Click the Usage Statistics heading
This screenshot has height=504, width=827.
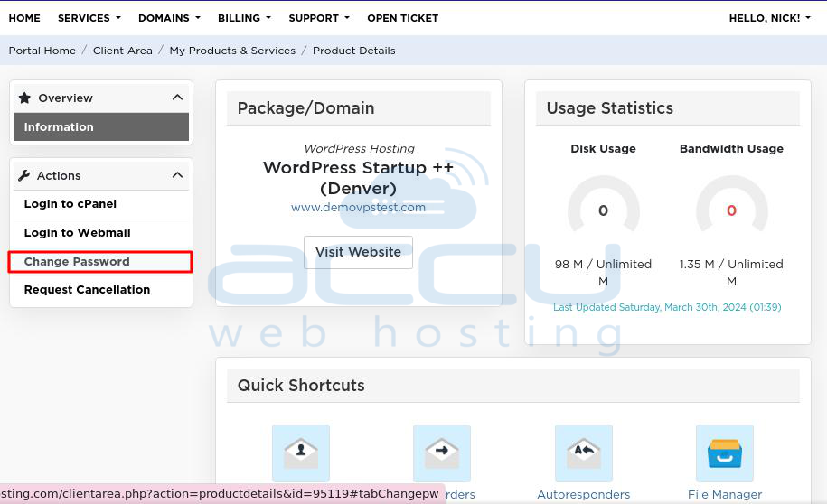(x=610, y=108)
